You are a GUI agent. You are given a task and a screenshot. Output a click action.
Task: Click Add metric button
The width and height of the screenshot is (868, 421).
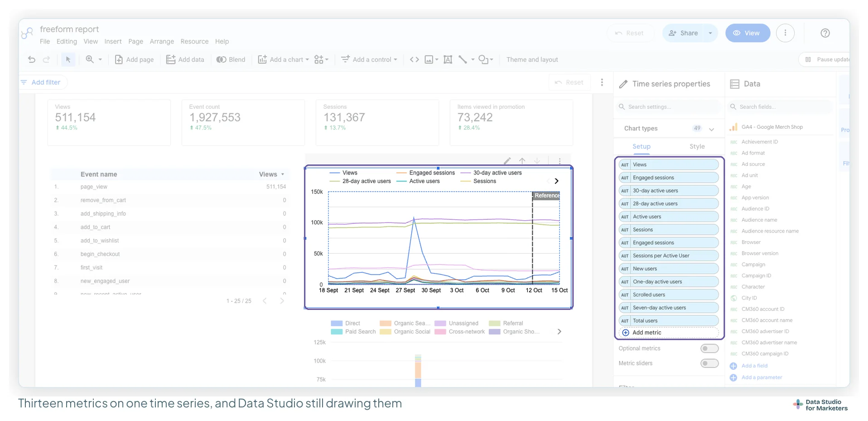pyautogui.click(x=669, y=333)
